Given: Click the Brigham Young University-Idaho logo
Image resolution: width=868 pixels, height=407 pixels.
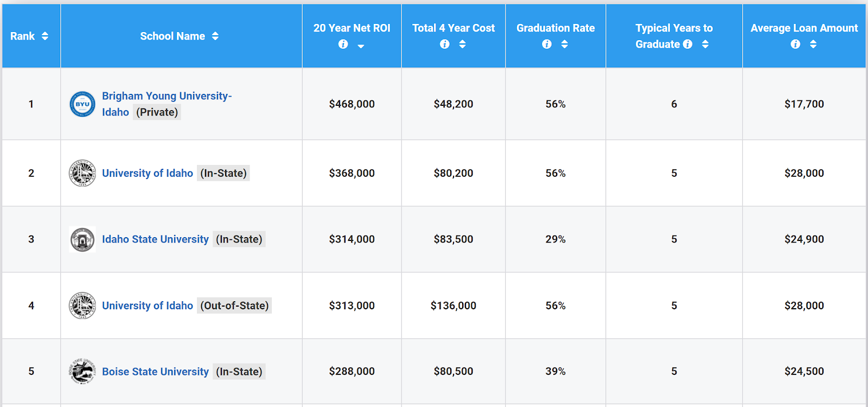Looking at the screenshot, I should (x=82, y=104).
